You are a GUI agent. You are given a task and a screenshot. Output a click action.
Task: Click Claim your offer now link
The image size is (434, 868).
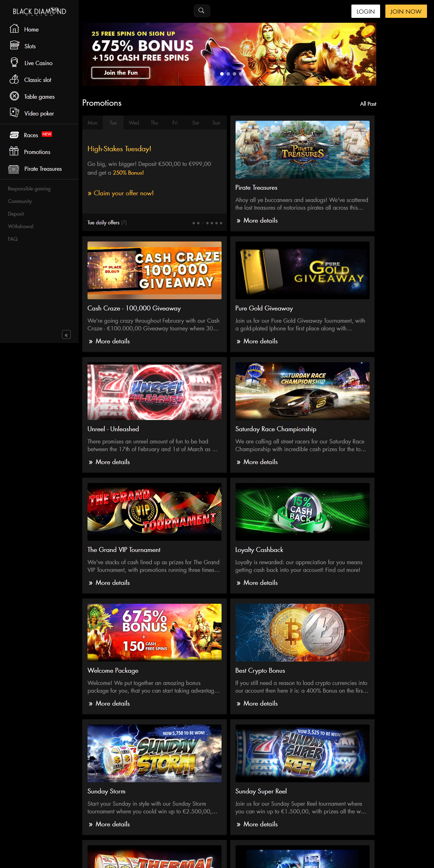point(120,193)
